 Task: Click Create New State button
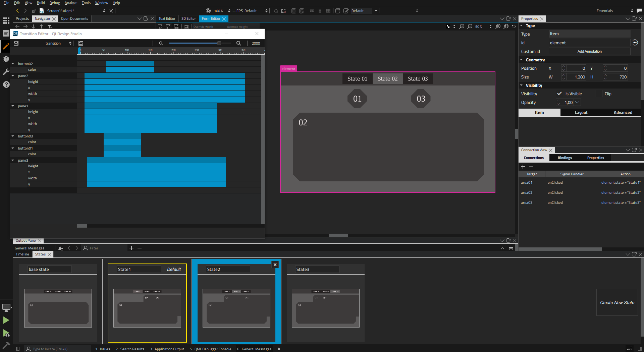tap(617, 302)
